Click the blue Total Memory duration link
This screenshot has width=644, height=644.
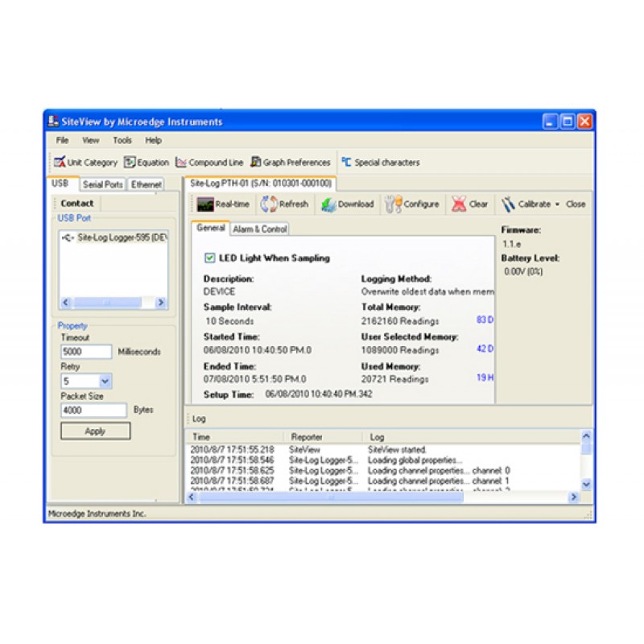point(484,320)
